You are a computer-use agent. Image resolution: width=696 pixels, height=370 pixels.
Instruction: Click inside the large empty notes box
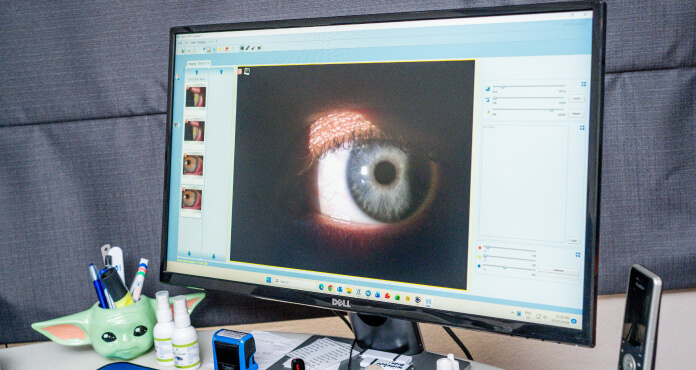point(524,183)
